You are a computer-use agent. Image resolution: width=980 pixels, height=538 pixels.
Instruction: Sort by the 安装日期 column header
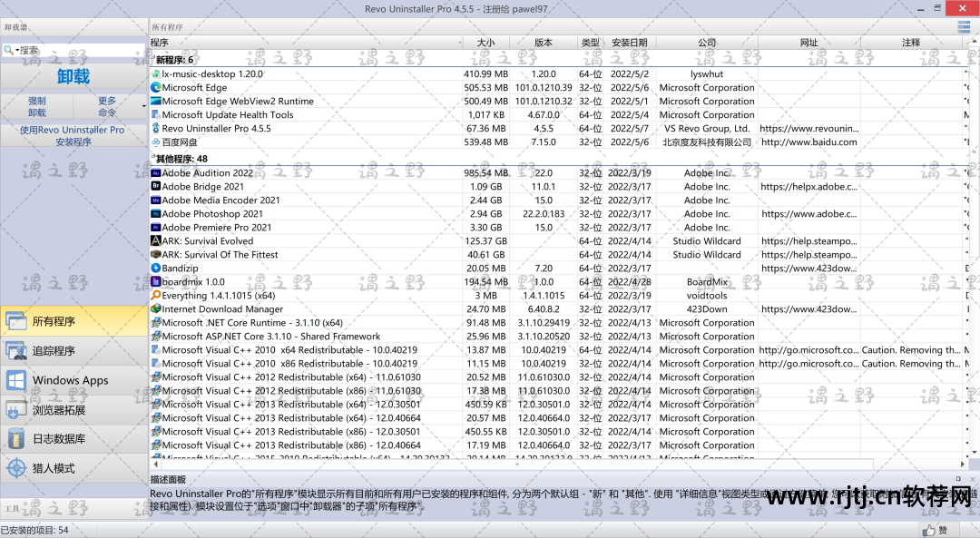click(630, 43)
